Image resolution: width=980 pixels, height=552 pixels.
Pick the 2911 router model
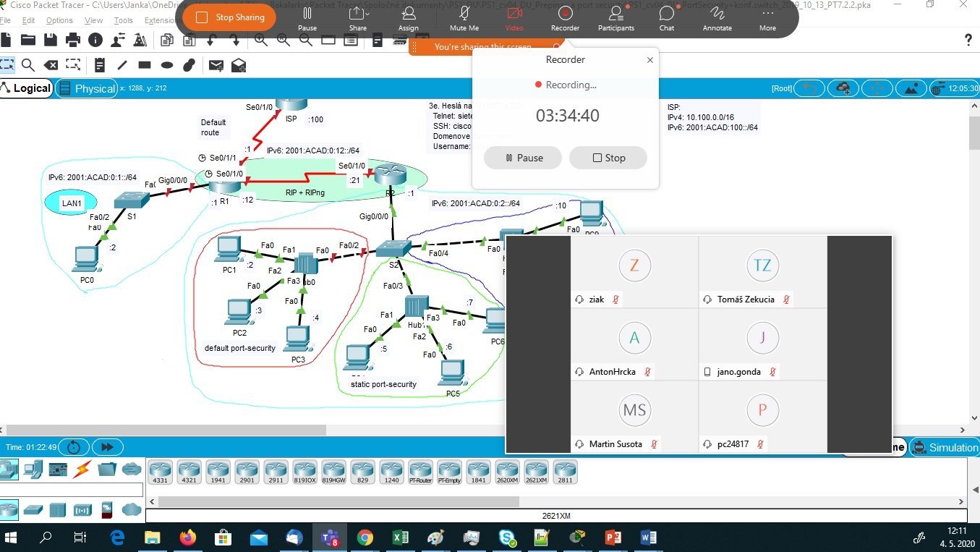(x=276, y=472)
